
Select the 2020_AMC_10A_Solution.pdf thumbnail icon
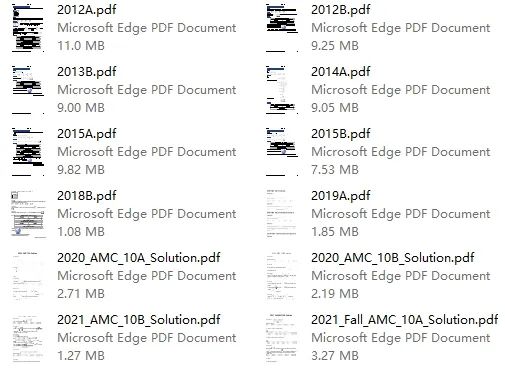pyautogui.click(x=28, y=276)
